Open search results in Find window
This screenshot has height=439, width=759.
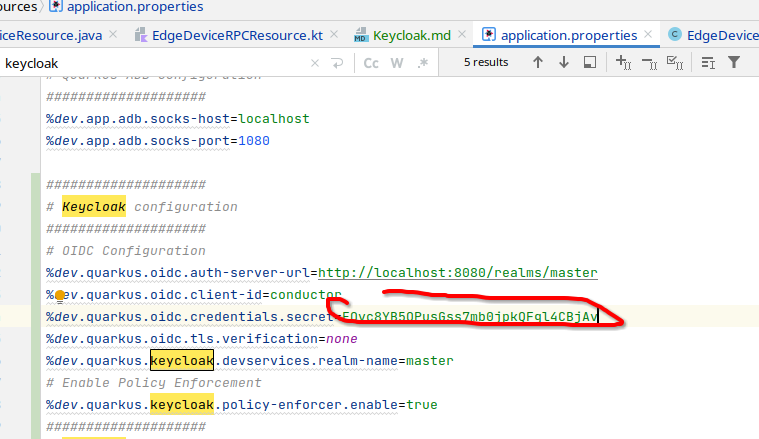click(590, 62)
